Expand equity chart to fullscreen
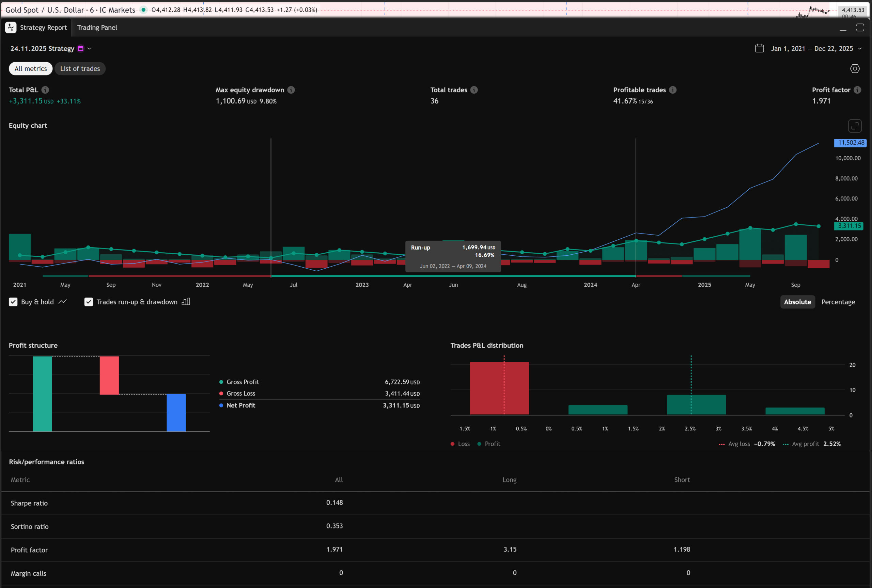 pos(855,126)
